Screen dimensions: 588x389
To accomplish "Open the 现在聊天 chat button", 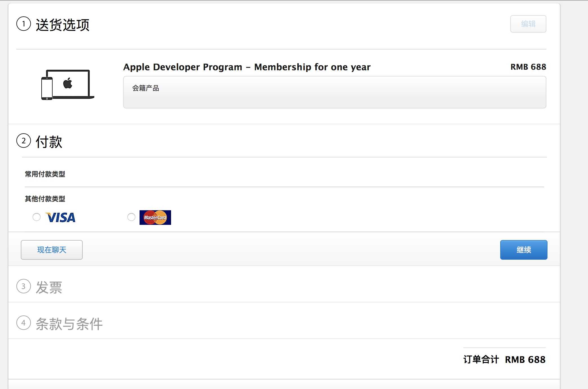I will click(52, 250).
